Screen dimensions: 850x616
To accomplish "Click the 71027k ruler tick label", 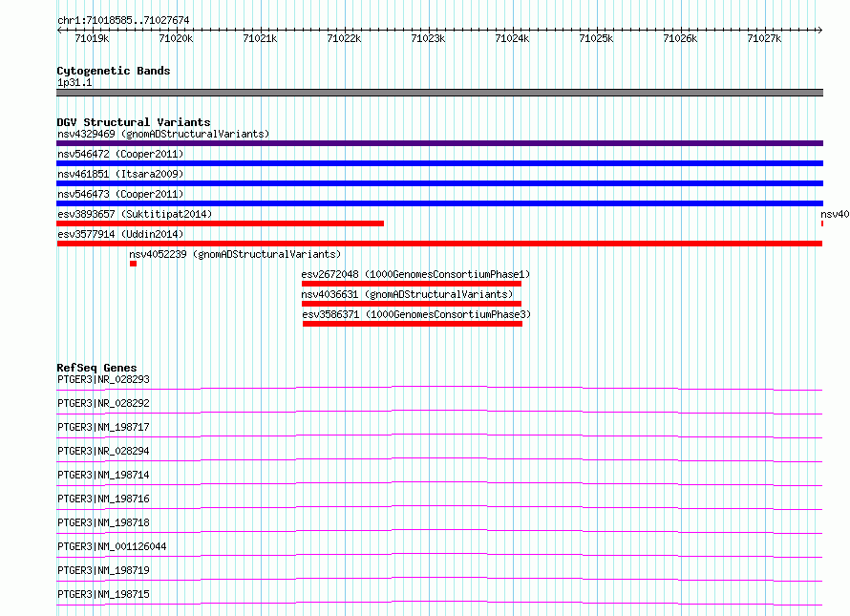I will tap(764, 38).
